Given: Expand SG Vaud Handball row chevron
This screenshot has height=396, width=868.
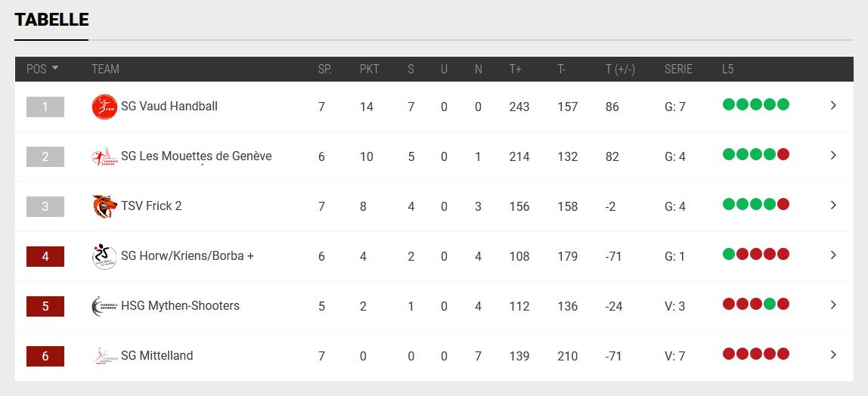Looking at the screenshot, I should point(833,106).
